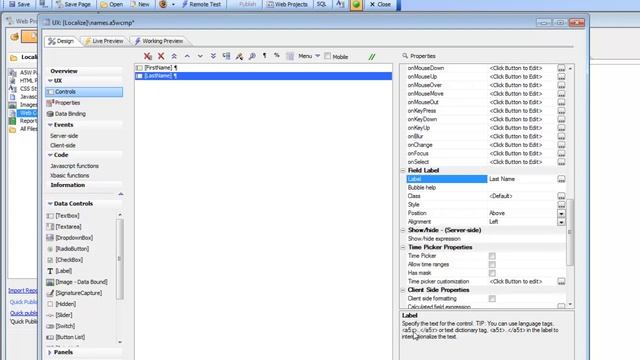This screenshot has width=640, height=360.
Task: Click the green double-slash comment icon
Action: point(371,57)
